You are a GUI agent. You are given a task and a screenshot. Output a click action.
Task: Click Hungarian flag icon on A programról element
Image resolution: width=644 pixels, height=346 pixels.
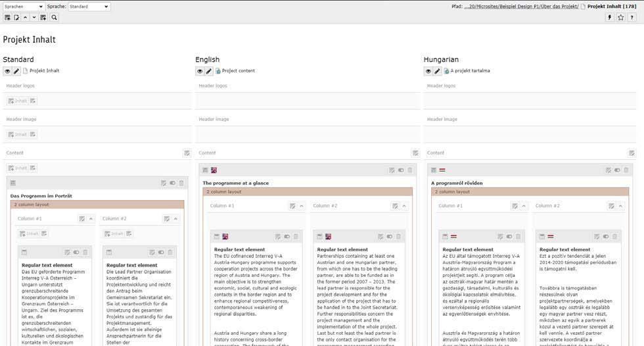442,170
